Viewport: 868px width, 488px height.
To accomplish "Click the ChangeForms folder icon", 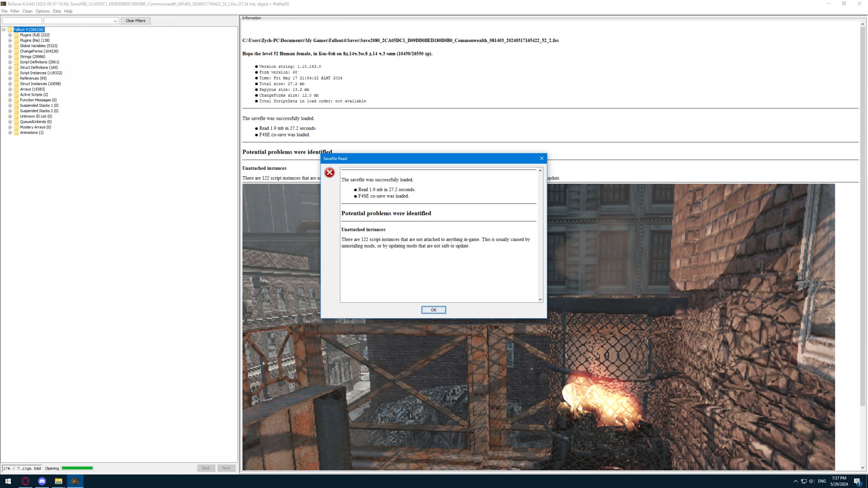I will point(16,52).
